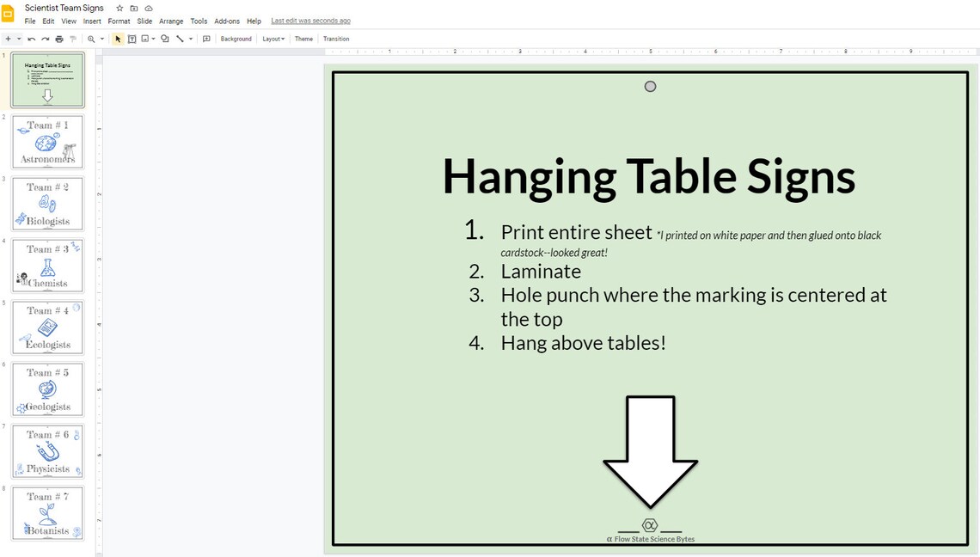Select the paint format tool

(x=73, y=39)
